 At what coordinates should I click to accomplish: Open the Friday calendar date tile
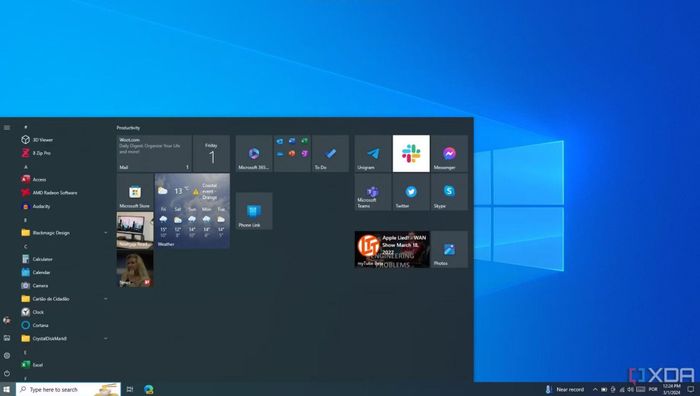(x=212, y=154)
